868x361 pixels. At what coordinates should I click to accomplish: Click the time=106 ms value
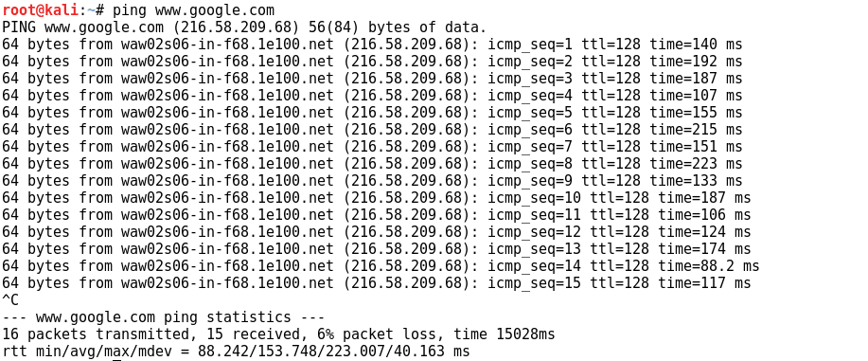pyautogui.click(x=704, y=215)
